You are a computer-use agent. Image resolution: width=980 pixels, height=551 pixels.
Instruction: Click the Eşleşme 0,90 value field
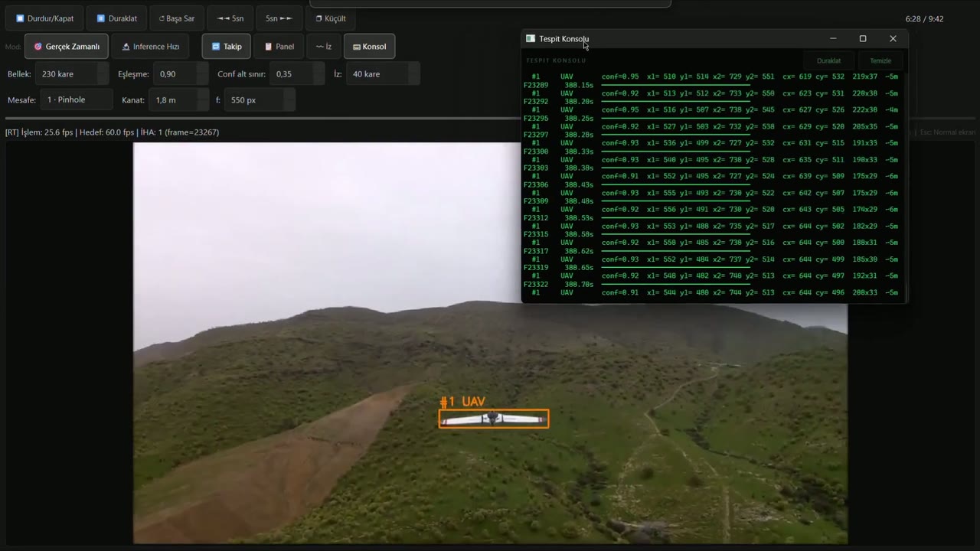(181, 74)
